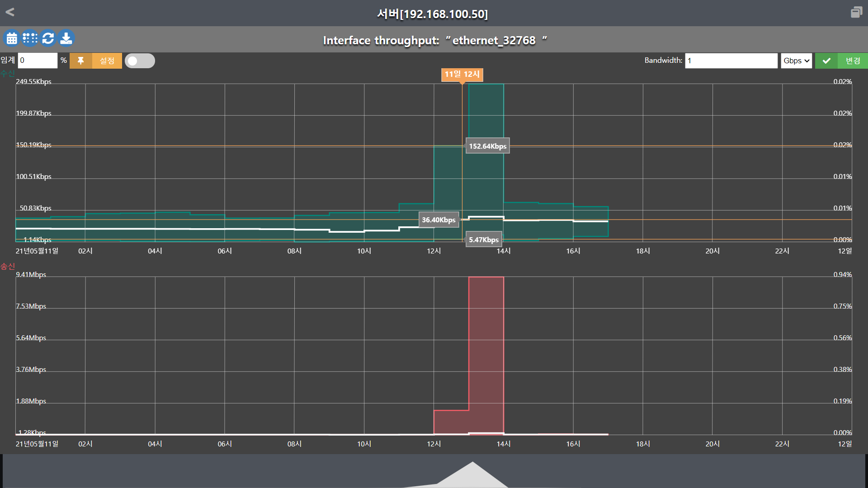868x488 pixels.
Task: Click the bottom timeline overview strip
Action: coord(434,471)
